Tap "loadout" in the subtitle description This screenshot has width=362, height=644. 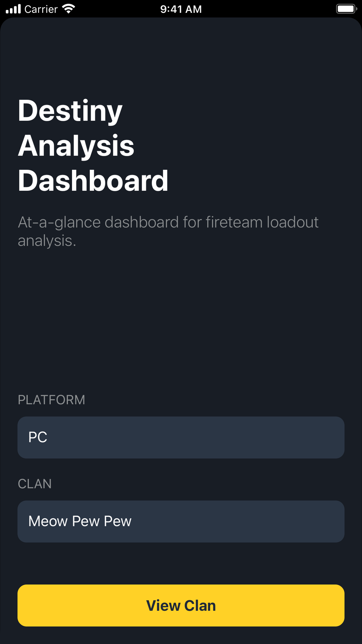coord(292,222)
